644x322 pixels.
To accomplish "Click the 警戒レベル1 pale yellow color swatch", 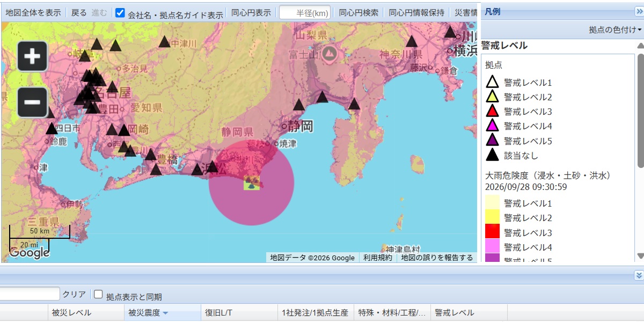I will [492, 203].
